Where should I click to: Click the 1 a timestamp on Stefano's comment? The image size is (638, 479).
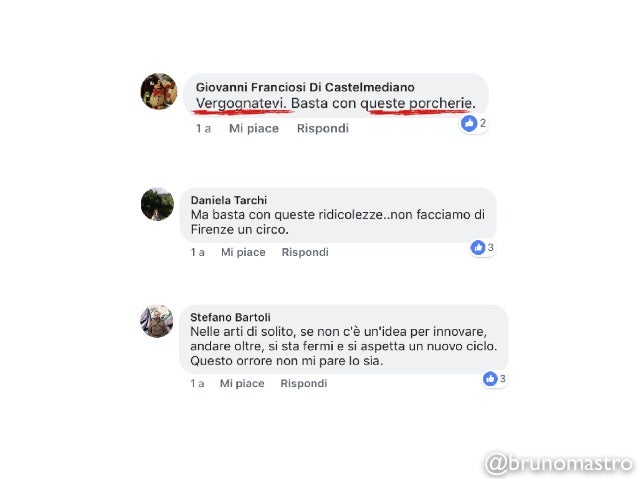pyautogui.click(x=197, y=383)
